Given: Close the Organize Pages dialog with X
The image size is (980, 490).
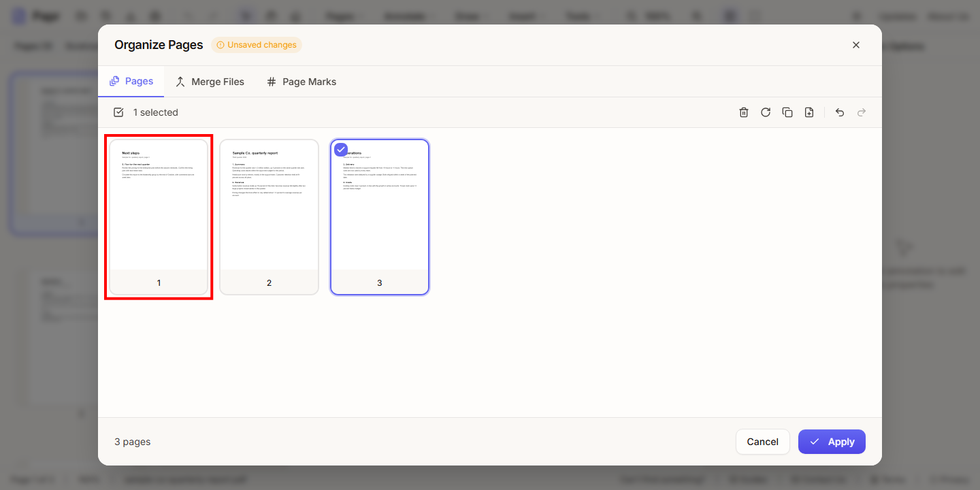Looking at the screenshot, I should pos(856,45).
